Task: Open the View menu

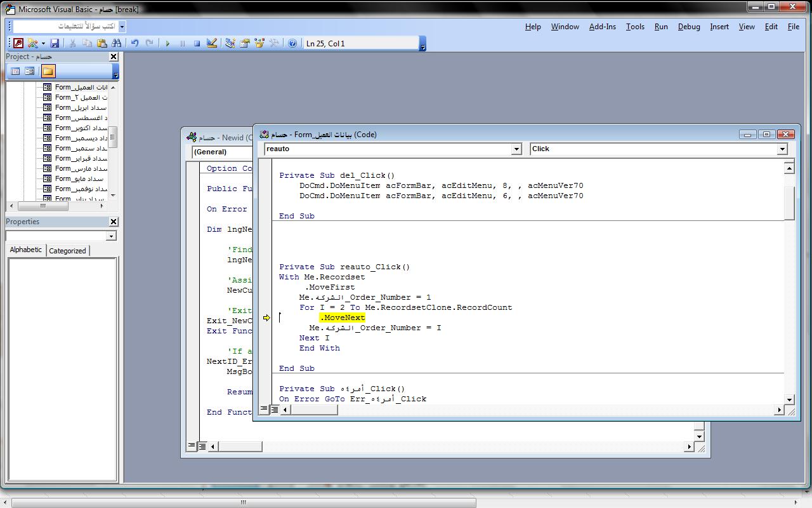Action: 747,27
